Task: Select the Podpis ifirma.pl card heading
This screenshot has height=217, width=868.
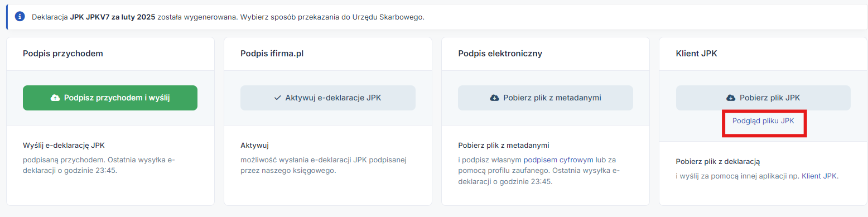Action: point(272,54)
